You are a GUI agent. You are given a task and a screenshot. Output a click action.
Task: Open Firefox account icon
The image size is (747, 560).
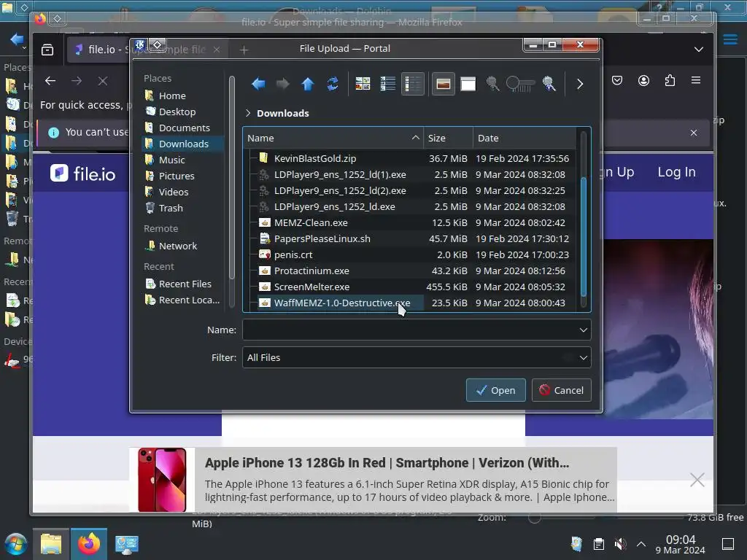[643, 80]
